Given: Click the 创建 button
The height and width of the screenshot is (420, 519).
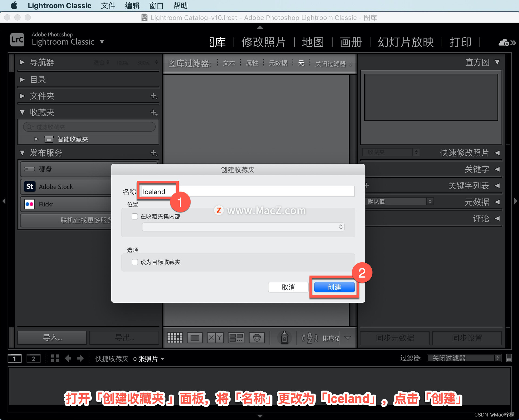Looking at the screenshot, I should [334, 287].
